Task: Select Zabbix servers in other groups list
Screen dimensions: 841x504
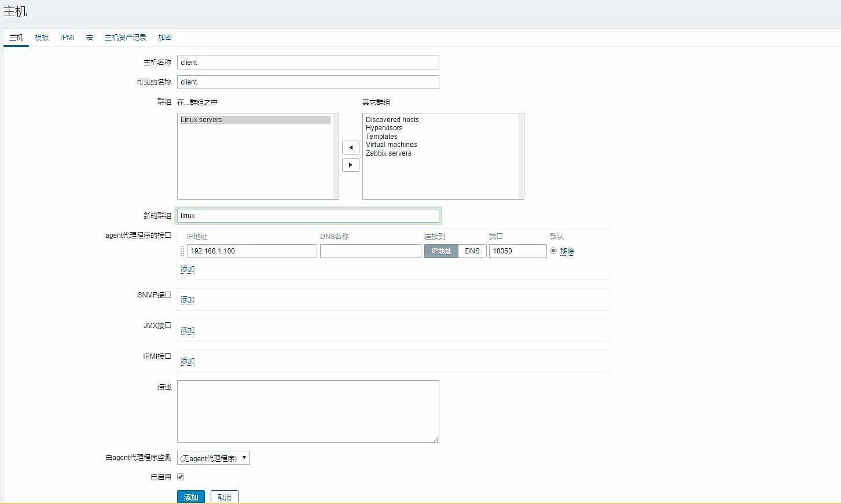Action: [388, 153]
